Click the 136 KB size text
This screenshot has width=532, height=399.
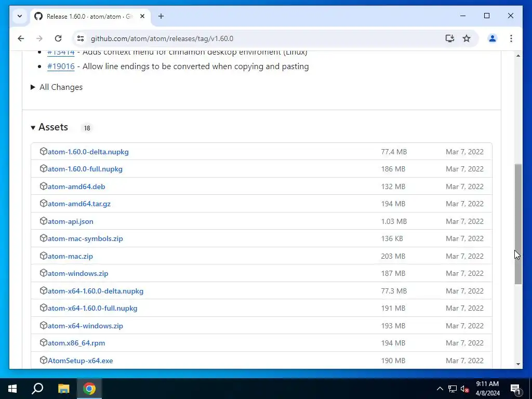[x=392, y=239]
